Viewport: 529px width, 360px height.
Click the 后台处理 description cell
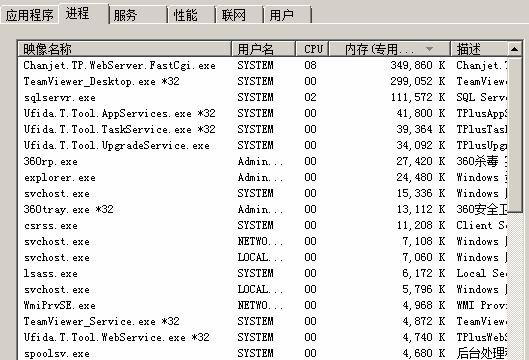(481, 353)
